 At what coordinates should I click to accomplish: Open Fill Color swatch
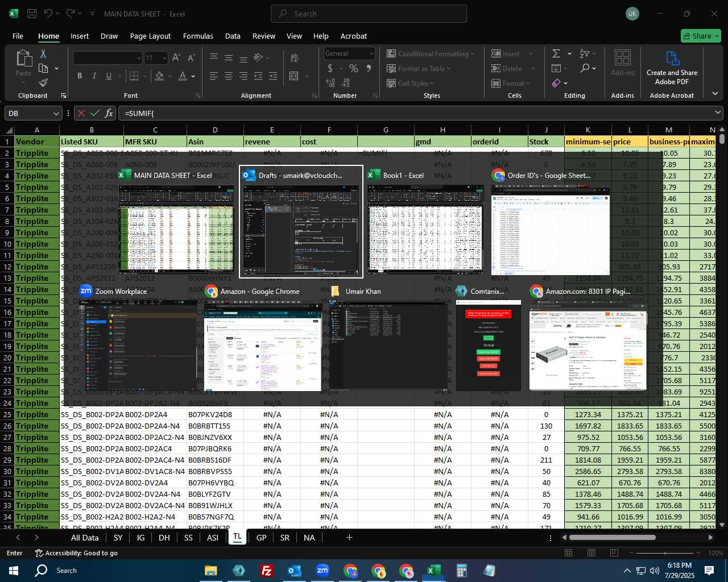(x=160, y=76)
